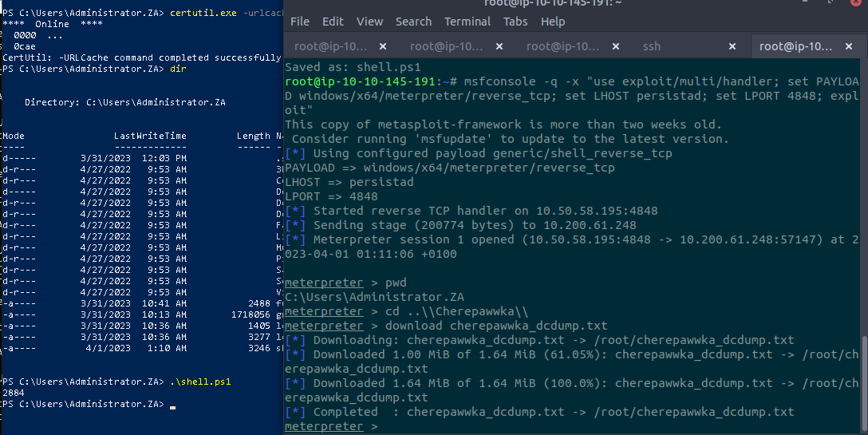Click the 'meterpreter > pwd' command line
The height and width of the screenshot is (435, 868).
345,283
